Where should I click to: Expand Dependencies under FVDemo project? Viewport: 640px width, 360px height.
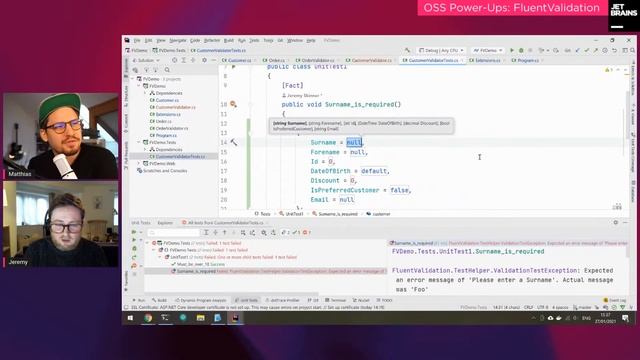[145, 93]
